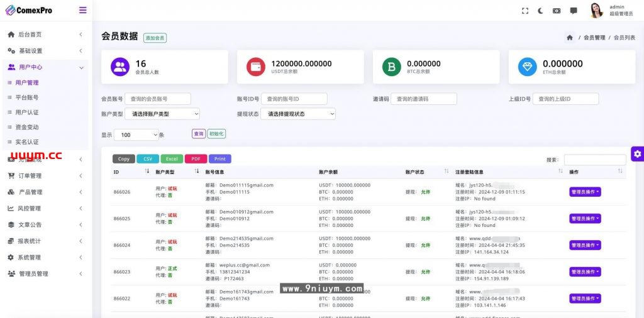Open the 账户类型 dropdown
The height and width of the screenshot is (318, 644).
pyautogui.click(x=162, y=114)
